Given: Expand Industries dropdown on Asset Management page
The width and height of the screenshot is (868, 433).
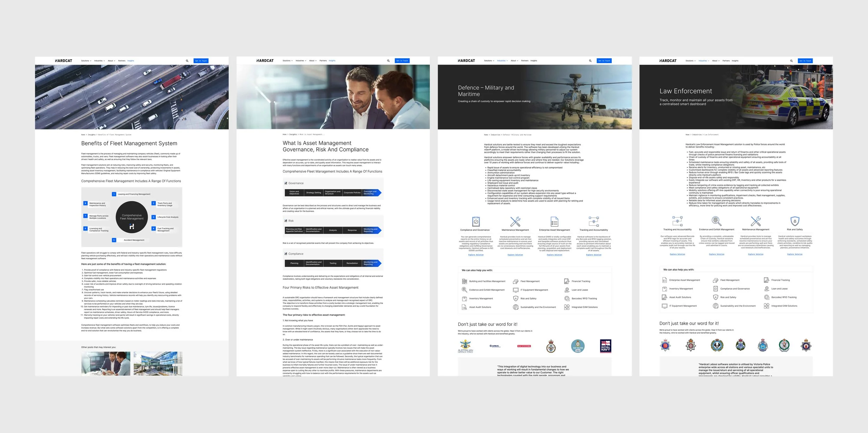Looking at the screenshot, I should 301,61.
